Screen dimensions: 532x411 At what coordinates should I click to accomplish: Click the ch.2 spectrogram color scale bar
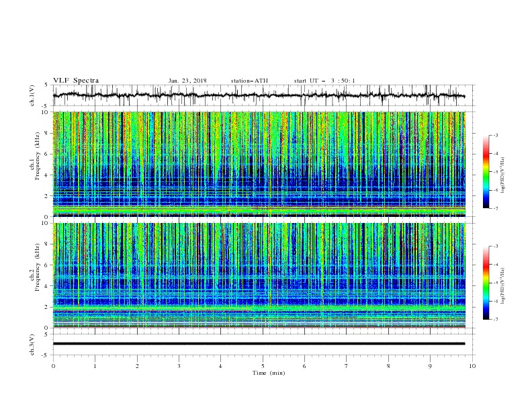(x=486, y=283)
